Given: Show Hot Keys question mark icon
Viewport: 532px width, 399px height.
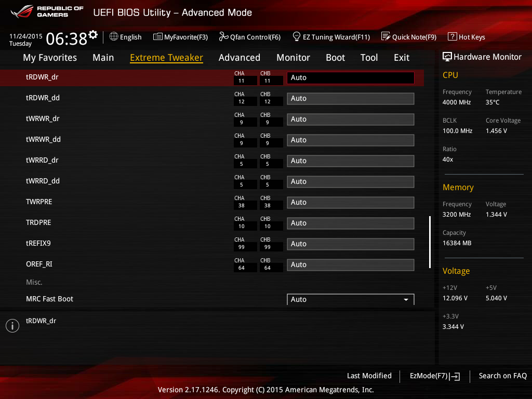Looking at the screenshot, I should [x=453, y=36].
